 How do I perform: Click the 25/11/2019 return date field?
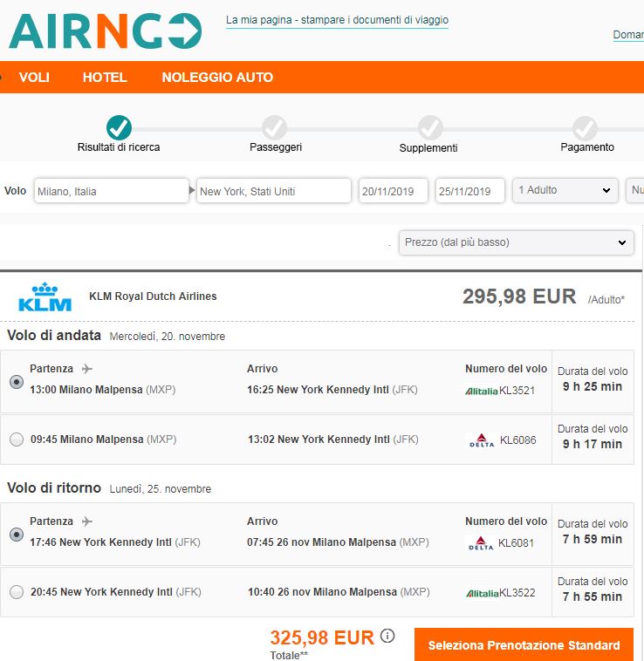(x=469, y=191)
